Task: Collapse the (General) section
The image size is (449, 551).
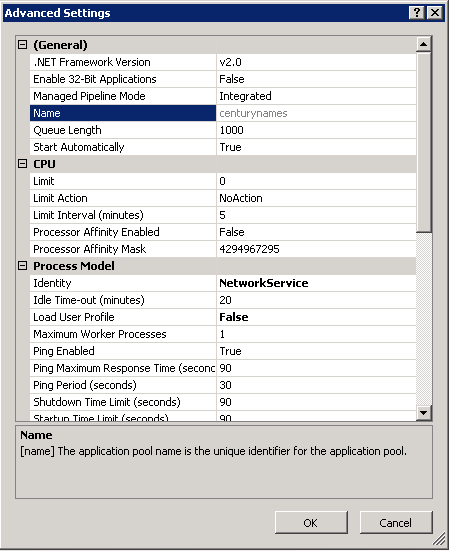Action: (22, 45)
